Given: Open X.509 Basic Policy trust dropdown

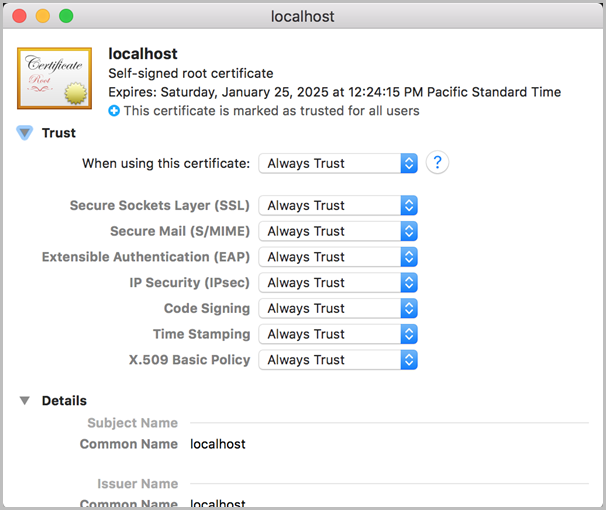Looking at the screenshot, I should [x=337, y=360].
